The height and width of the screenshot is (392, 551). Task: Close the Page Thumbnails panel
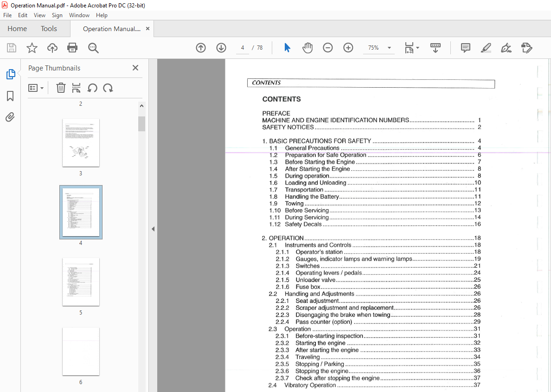point(135,68)
